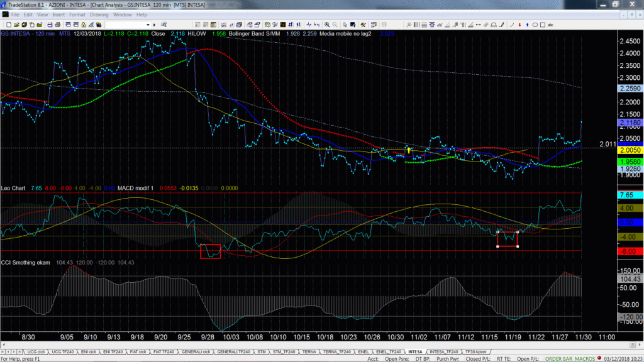Image resolution: width=644 pixels, height=362 pixels.
Task: Select the ellipse drawing tool
Action: coord(535,25)
